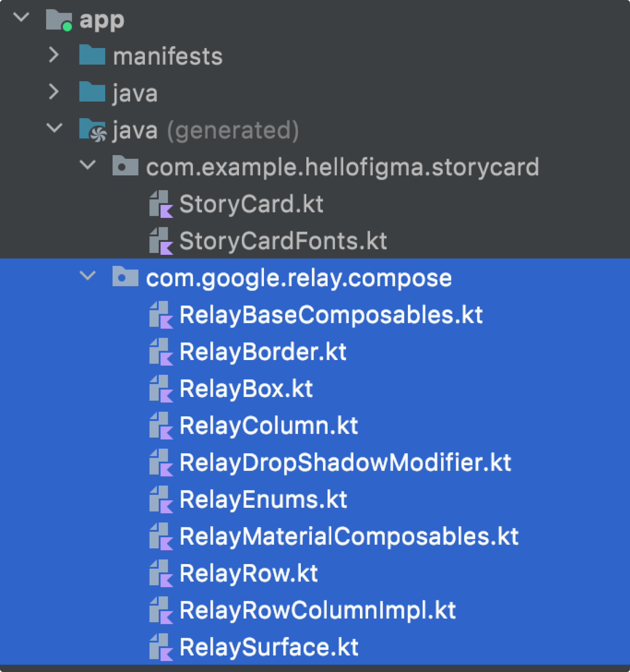Click the RelayRow.kt file icon
This screenshot has height=672, width=630.
[x=161, y=573]
